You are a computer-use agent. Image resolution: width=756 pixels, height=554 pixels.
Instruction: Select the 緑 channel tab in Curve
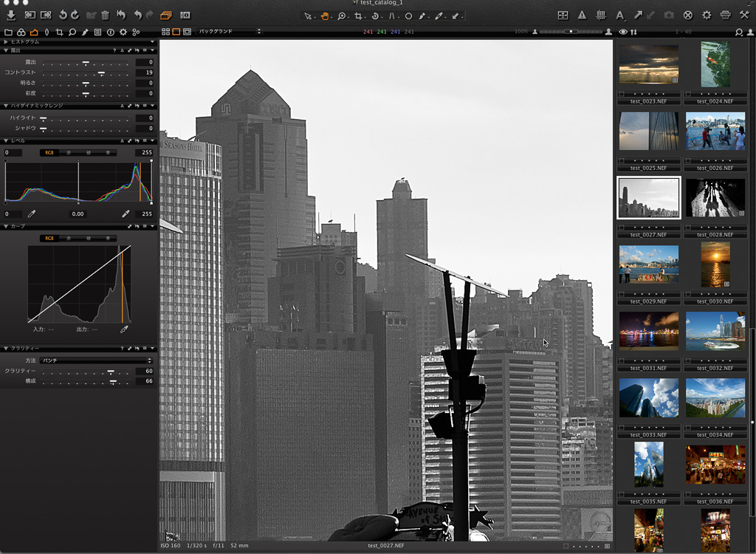coord(89,239)
